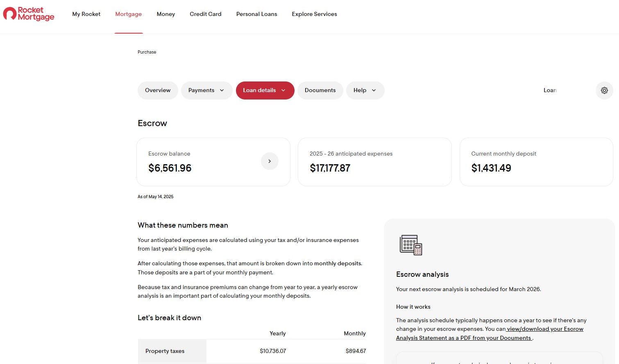619x364 pixels.
Task: Expand the Help dropdown menu
Action: pos(365,90)
